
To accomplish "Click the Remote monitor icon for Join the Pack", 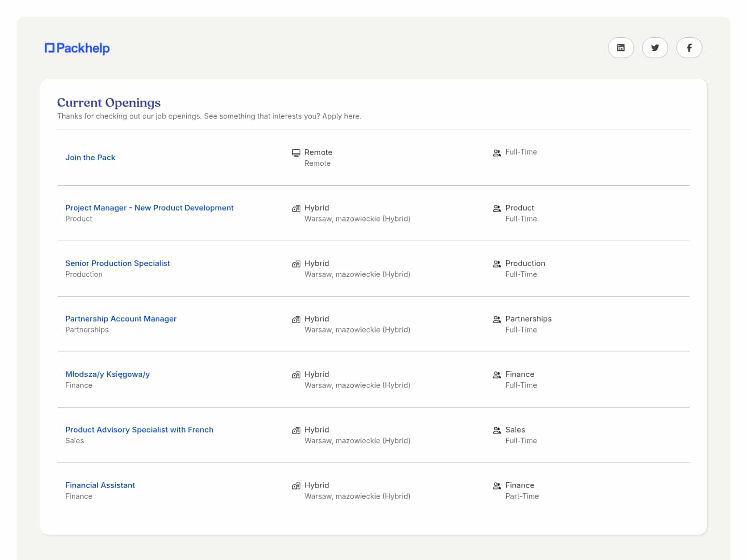I will tap(296, 153).
